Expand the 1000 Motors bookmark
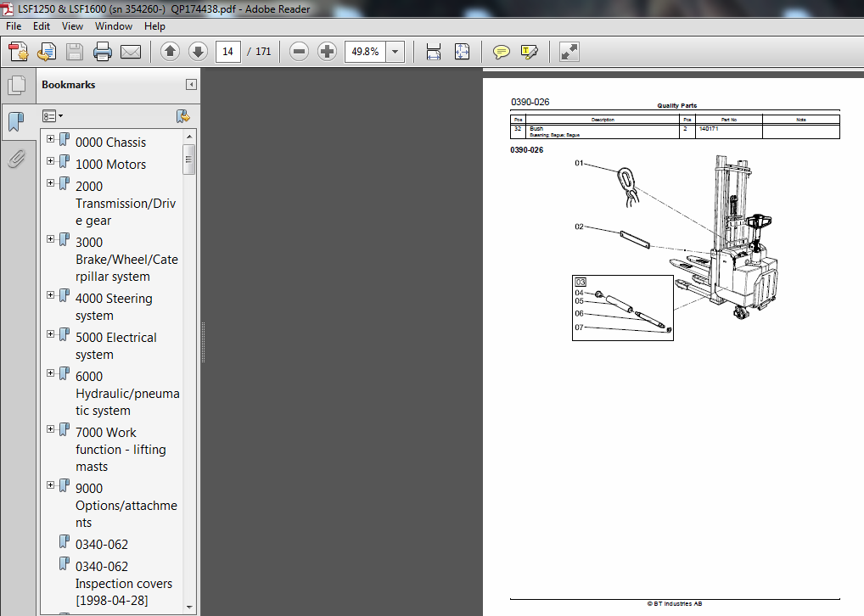The image size is (864, 616). click(x=50, y=161)
